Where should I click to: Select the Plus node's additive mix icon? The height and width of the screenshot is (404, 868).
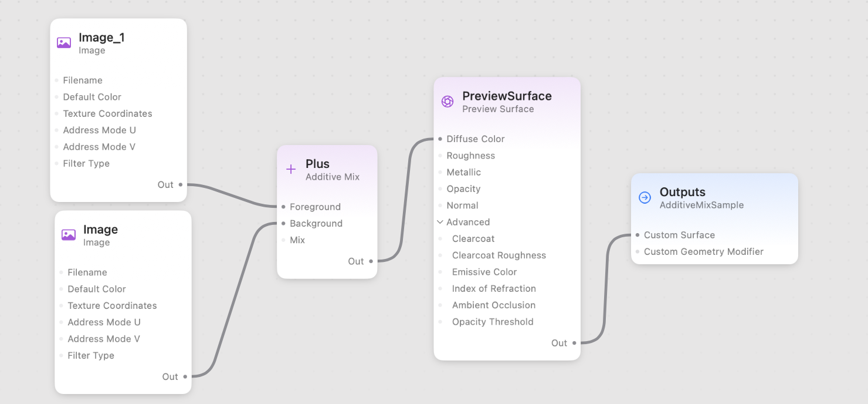[291, 169]
